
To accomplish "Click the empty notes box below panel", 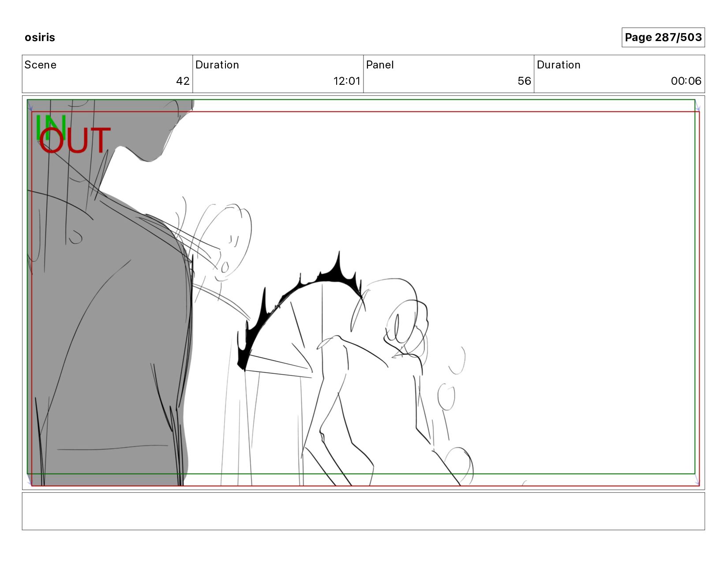I will point(363,511).
